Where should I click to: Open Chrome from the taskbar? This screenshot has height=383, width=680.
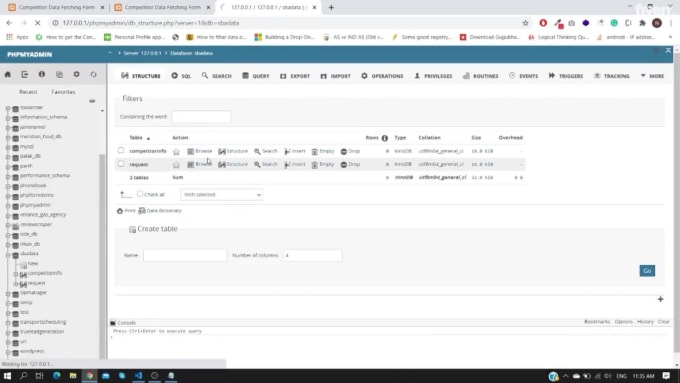[x=89, y=376]
